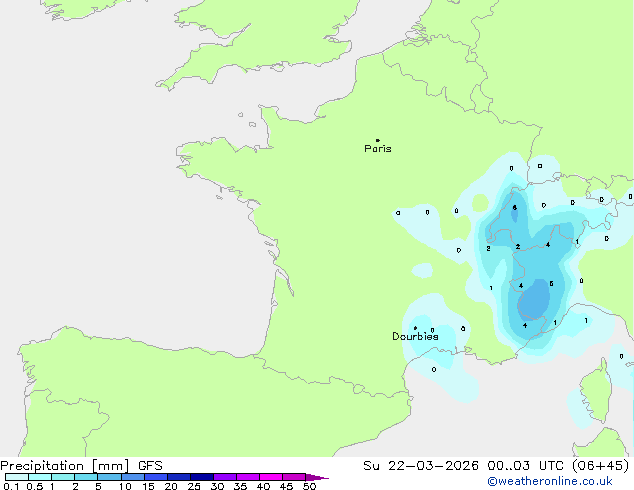Viewport: 634px width, 490px height.
Task: Click the '35' legend scale value
Action: [x=240, y=486]
